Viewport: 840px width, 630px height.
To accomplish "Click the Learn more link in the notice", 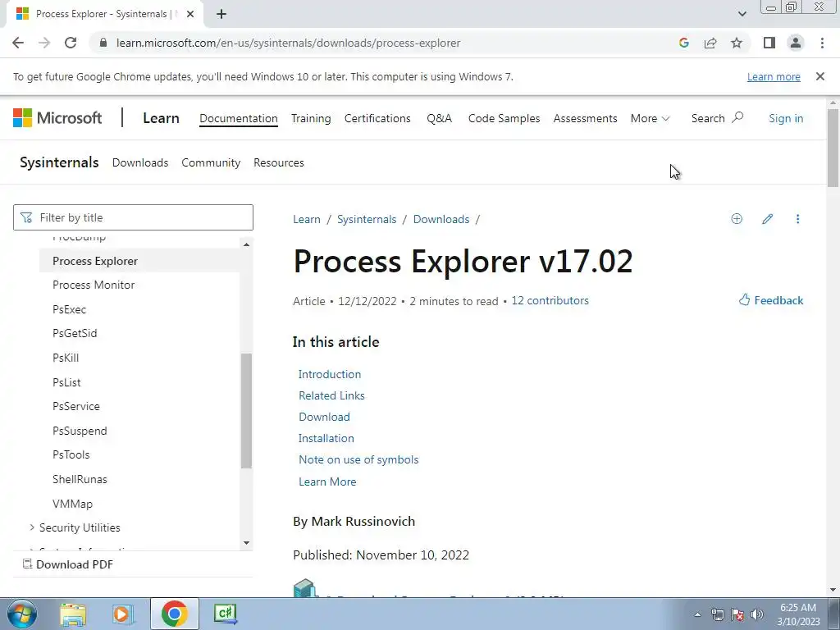I will pyautogui.click(x=774, y=76).
